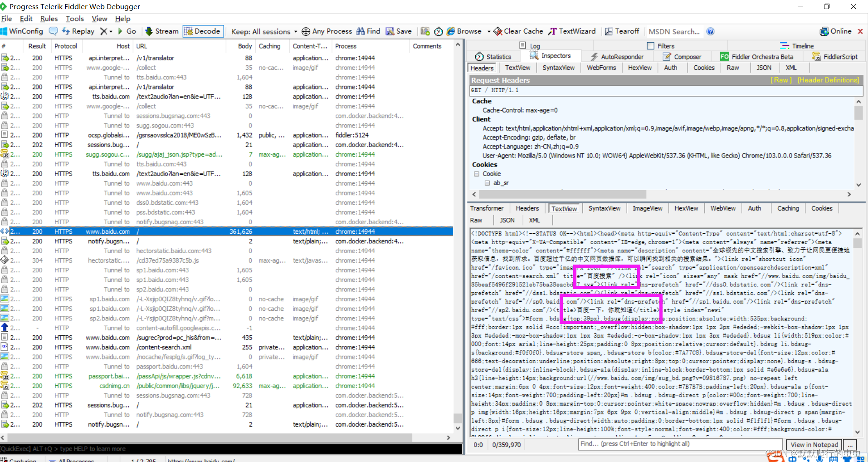
Task: Open the Find sessions tool
Action: click(368, 31)
